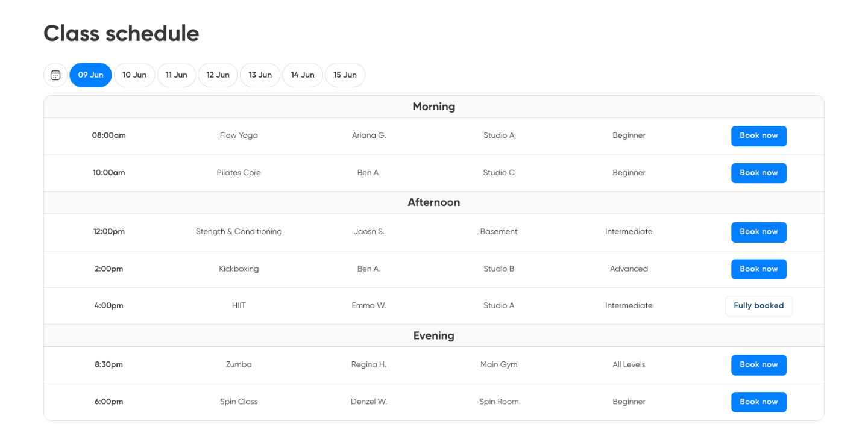Reserve the Kickboxing class at 2:00pm
This screenshot has height=445, width=868.
758,269
